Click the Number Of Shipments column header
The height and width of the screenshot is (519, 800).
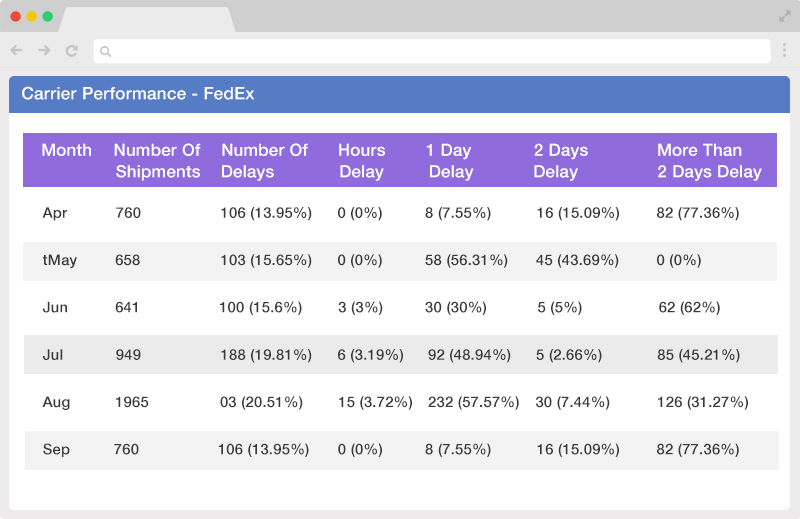157,161
